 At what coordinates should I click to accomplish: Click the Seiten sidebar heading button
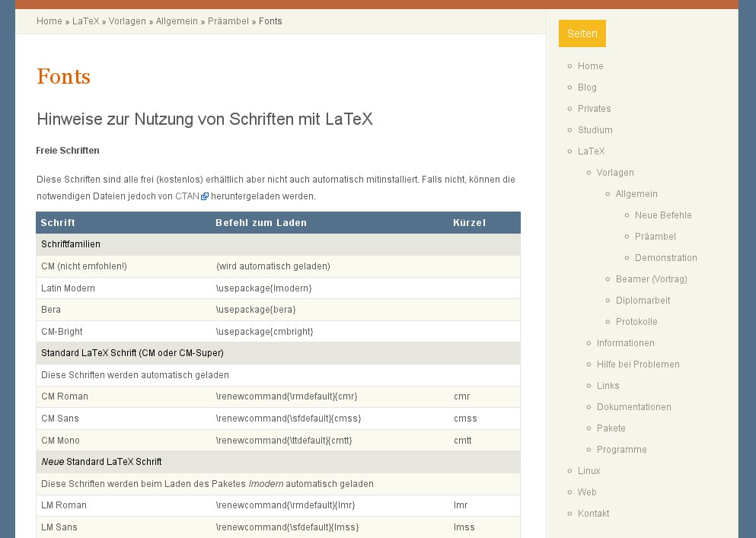(x=582, y=33)
